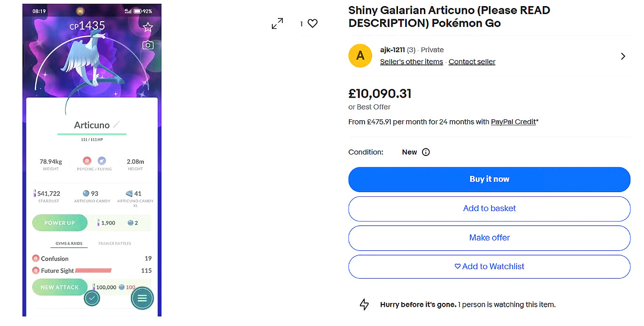Click the pencil icon beside Articuno name
This screenshot has width=644, height=326.
pyautogui.click(x=117, y=124)
